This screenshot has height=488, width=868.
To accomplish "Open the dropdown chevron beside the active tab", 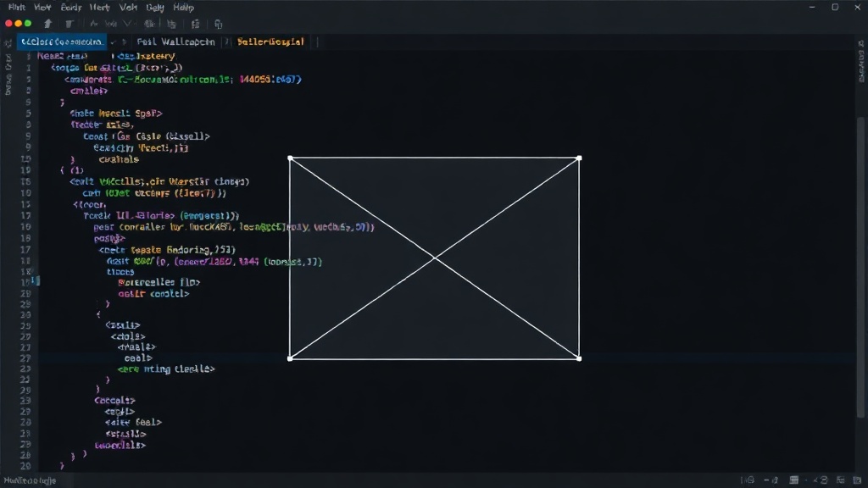I will (x=113, y=42).
